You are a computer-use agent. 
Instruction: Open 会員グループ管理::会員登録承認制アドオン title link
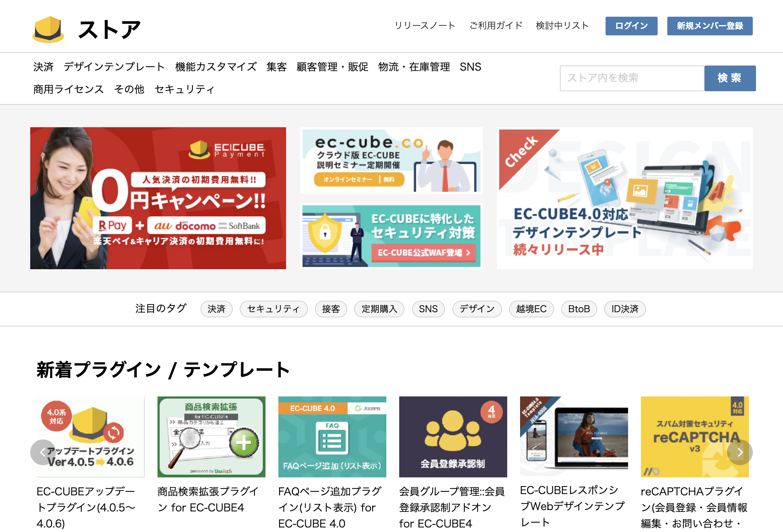pyautogui.click(x=452, y=507)
